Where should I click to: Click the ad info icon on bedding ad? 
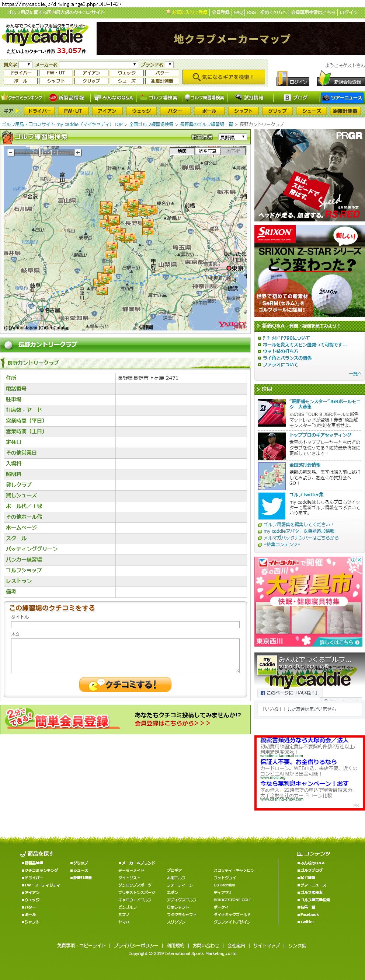pyautogui.click(x=353, y=560)
